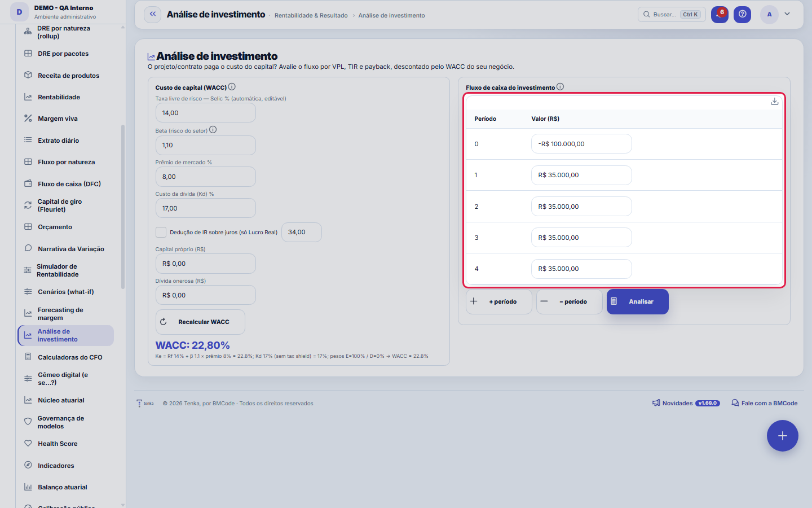812x508 pixels.
Task: Show info beside Fluxo de caixa do investimento
Action: tap(560, 87)
